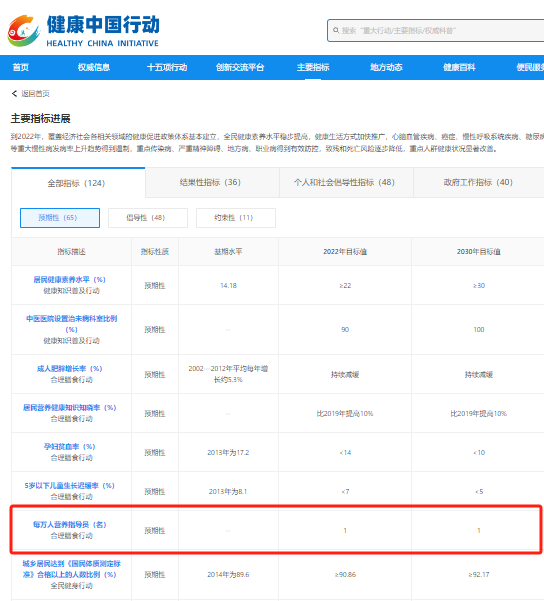Open the 首页 navigation item
544x601 pixels.
click(21, 67)
